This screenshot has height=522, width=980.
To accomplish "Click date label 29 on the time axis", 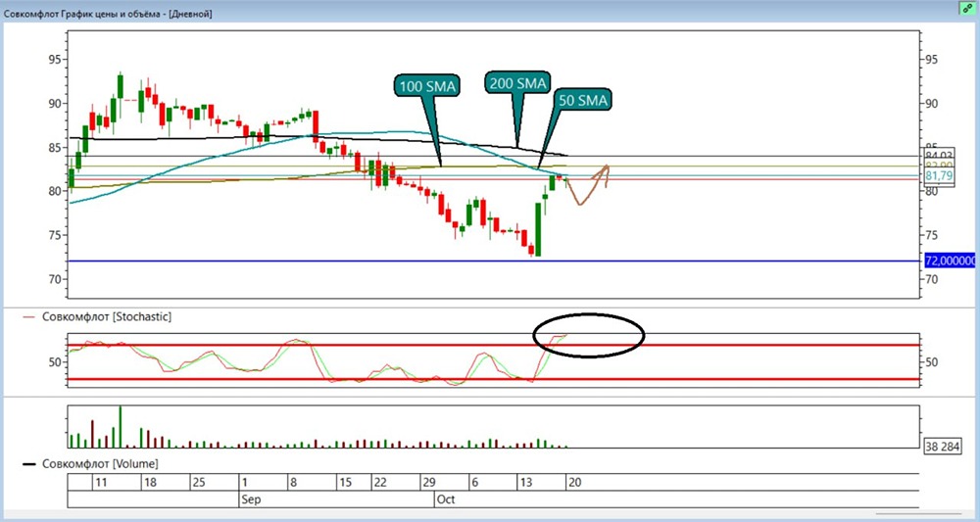I will [429, 483].
